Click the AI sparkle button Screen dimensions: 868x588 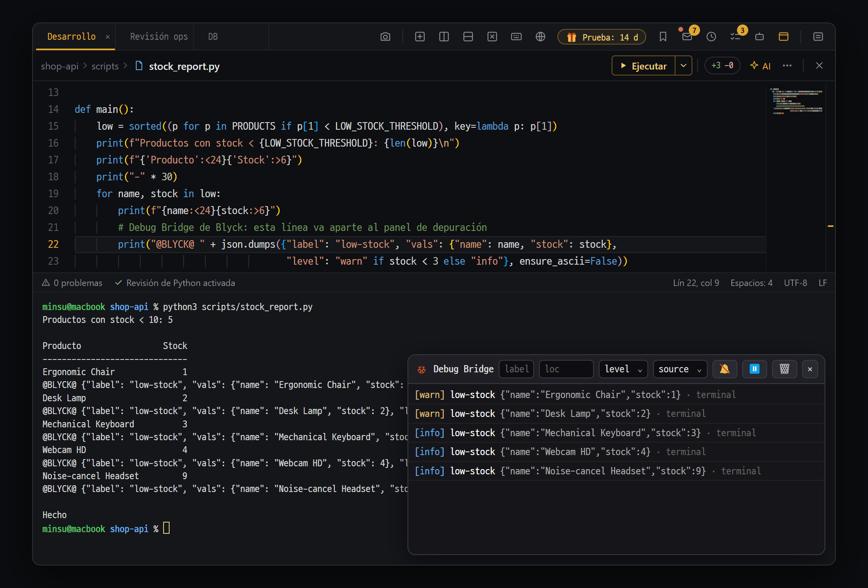coord(760,66)
